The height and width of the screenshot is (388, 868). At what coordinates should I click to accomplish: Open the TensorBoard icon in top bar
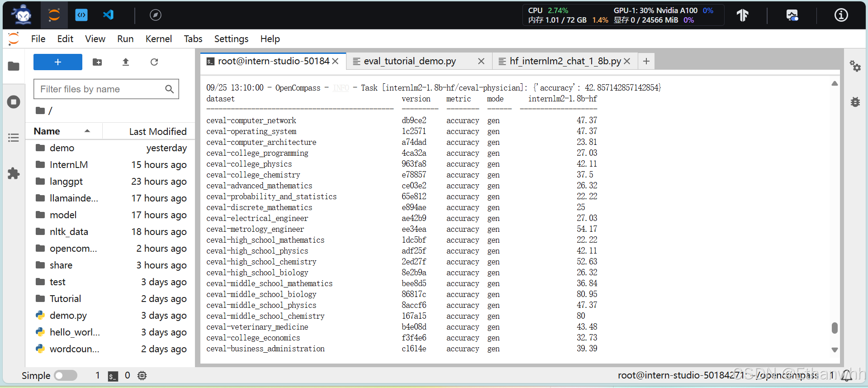click(x=742, y=15)
